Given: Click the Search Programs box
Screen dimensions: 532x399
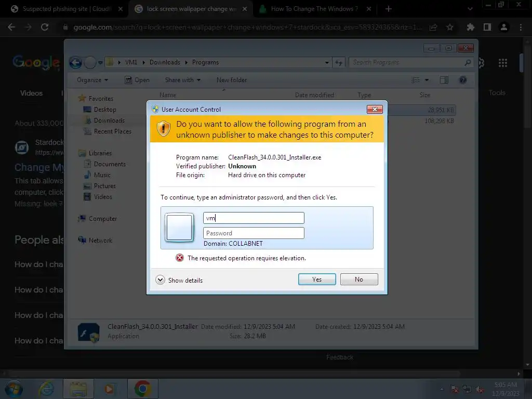Looking at the screenshot, I should point(411,62).
